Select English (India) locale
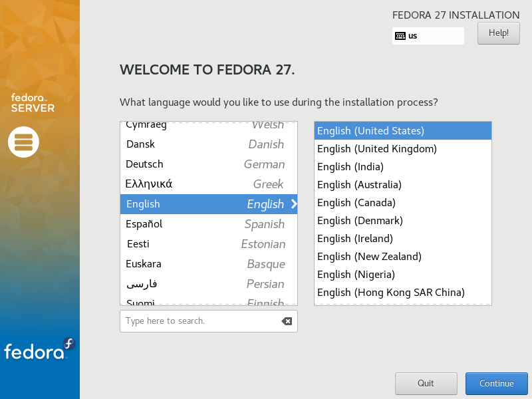Screen dimensions: 532x399 click(403, 167)
